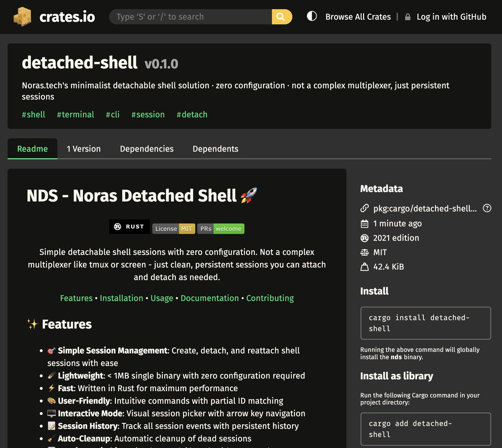Jump to Usage readme link
Image resolution: width=502 pixels, height=448 pixels.
tap(162, 298)
